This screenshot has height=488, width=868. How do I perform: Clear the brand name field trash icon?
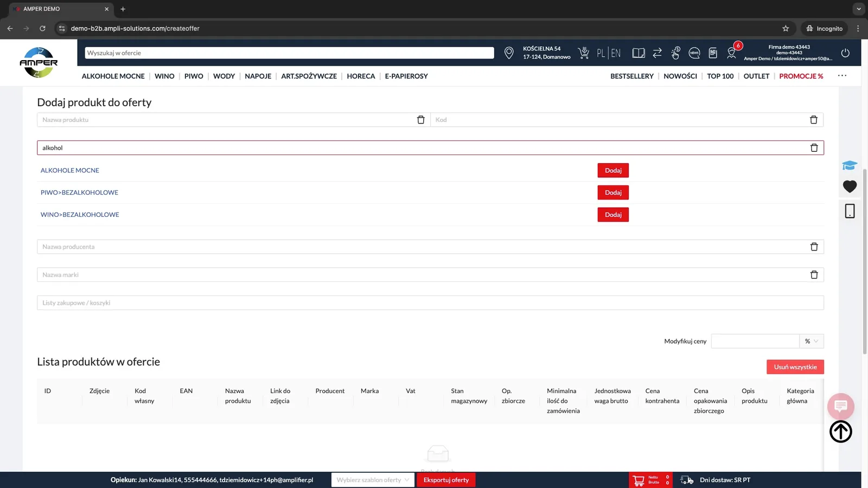pos(814,275)
